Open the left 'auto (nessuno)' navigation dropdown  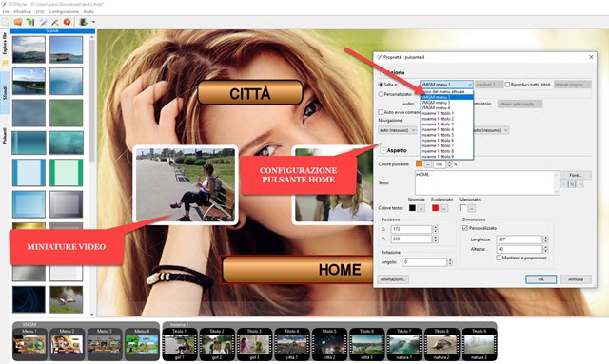point(398,130)
